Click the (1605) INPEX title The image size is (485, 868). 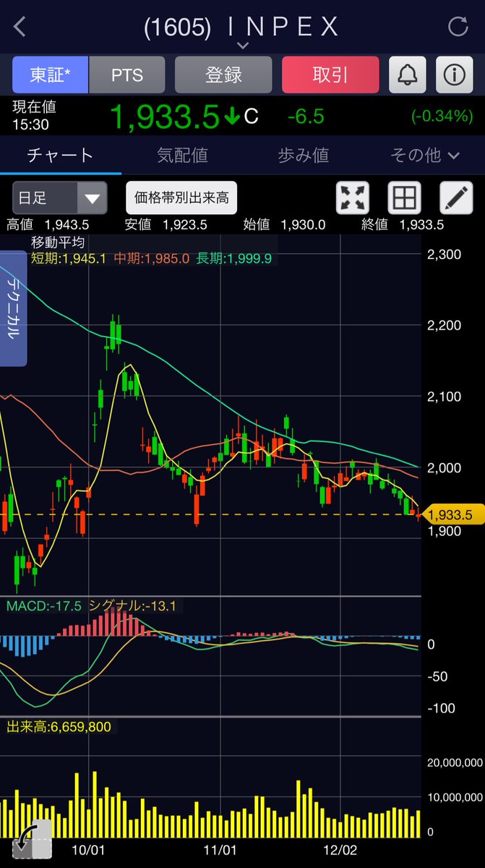pyautogui.click(x=241, y=27)
